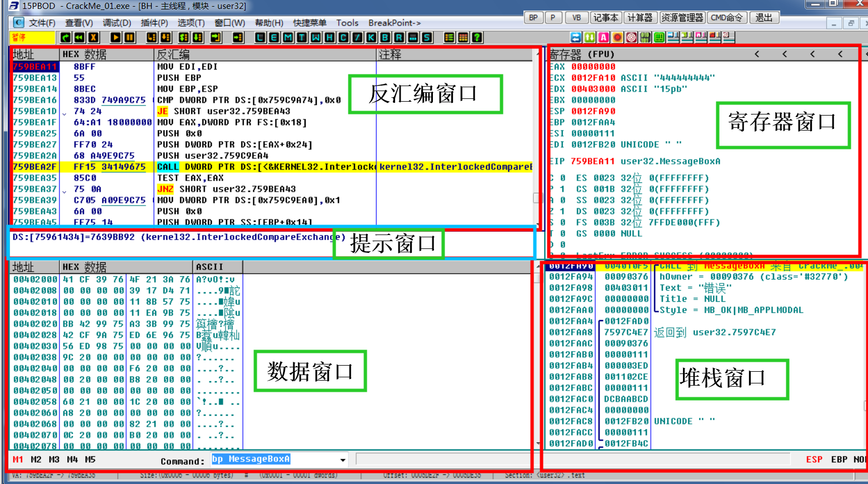This screenshot has height=484, width=868.
Task: Step over the next instruction
Action: coord(164,37)
